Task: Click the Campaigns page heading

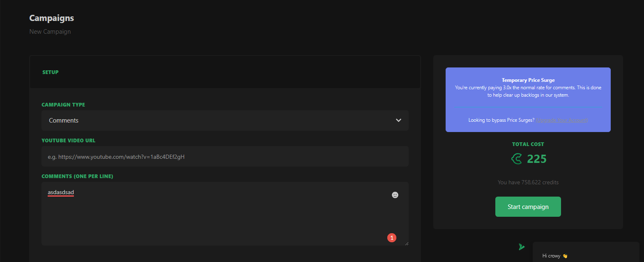Action: coord(52,18)
